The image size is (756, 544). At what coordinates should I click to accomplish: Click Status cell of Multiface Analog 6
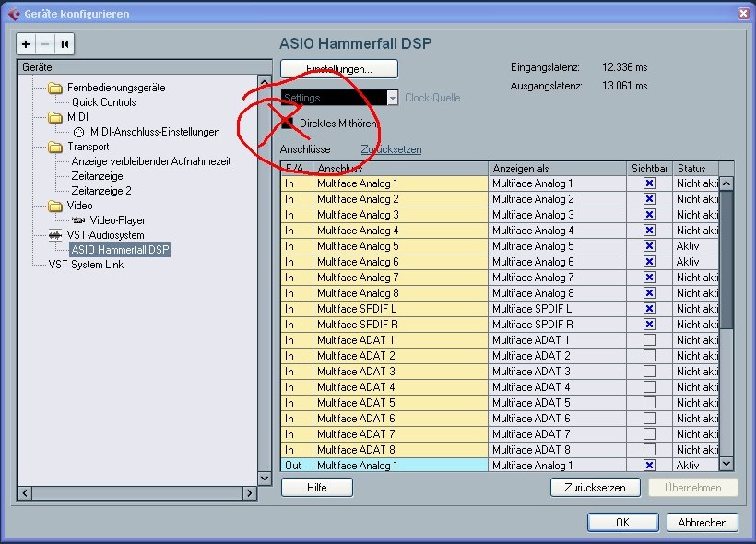point(696,261)
